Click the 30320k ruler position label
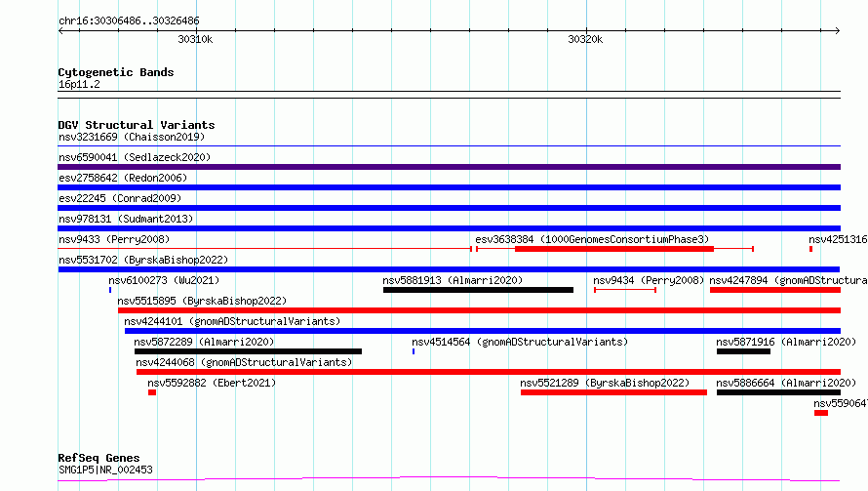Viewport: 868px width, 491px height. (x=585, y=40)
